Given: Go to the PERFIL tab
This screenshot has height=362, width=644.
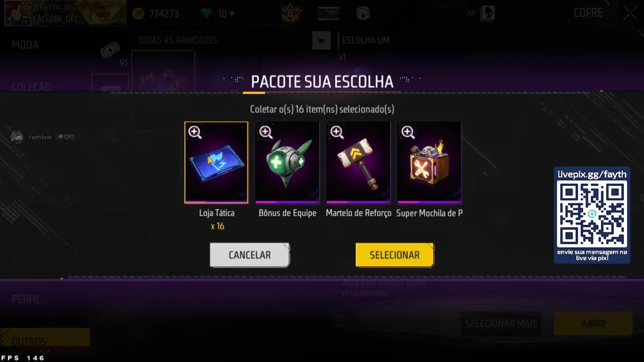Looking at the screenshot, I should tap(26, 299).
